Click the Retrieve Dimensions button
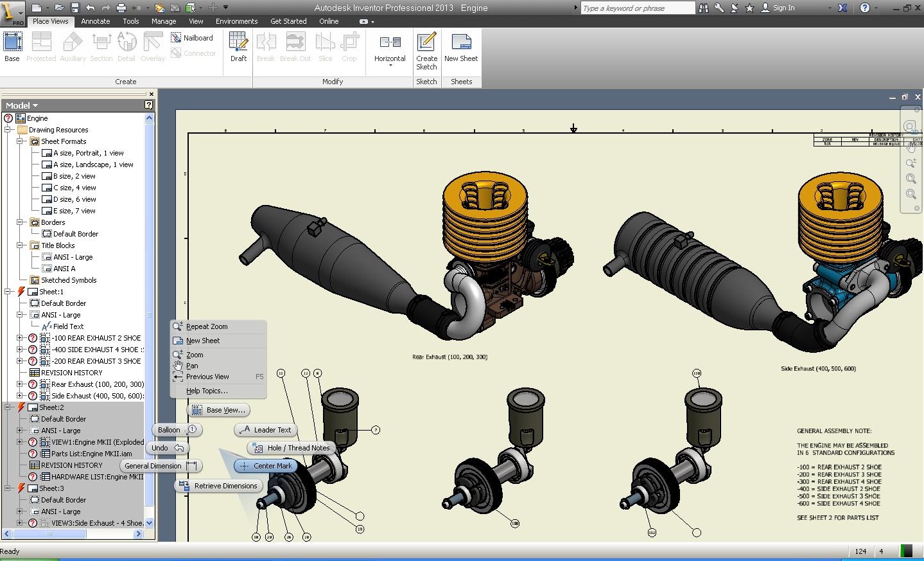The height and width of the screenshot is (561, 924). (x=219, y=486)
